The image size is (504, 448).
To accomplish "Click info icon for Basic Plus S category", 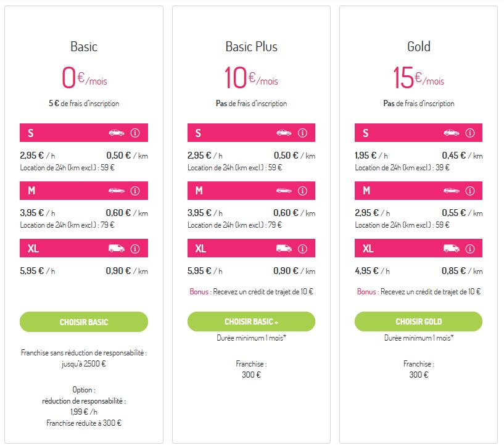I will (302, 133).
